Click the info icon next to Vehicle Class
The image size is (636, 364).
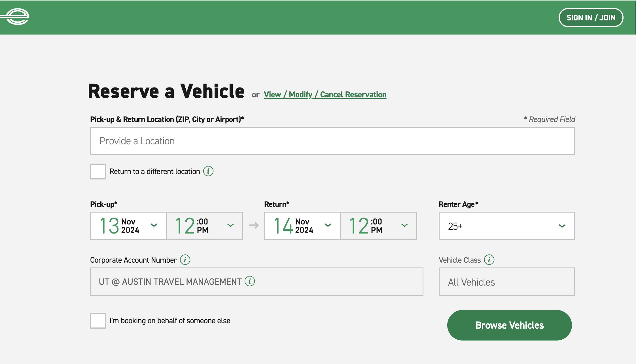(489, 260)
